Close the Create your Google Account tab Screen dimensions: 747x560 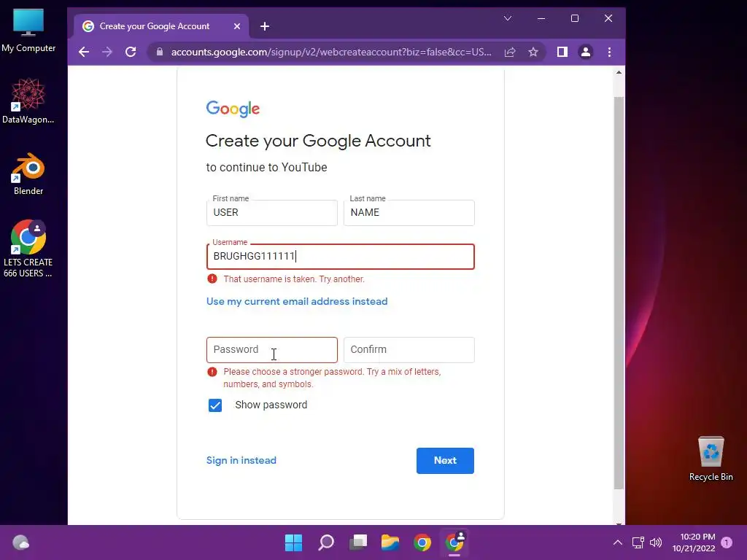[x=237, y=26]
